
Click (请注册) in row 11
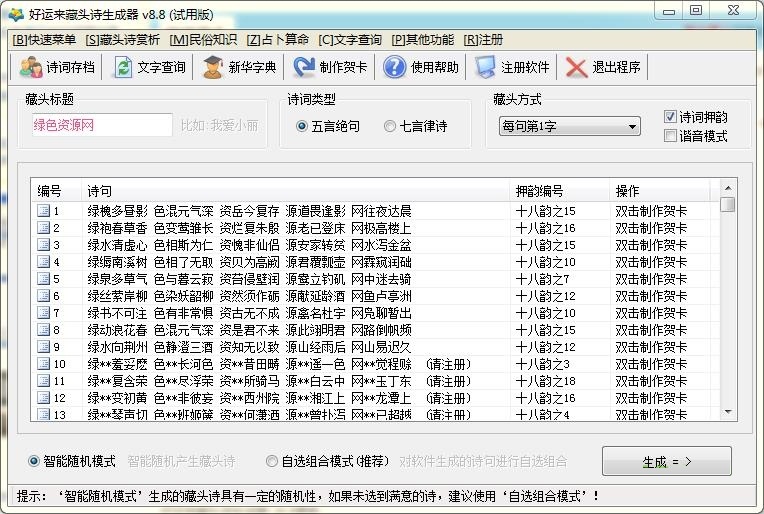(x=448, y=381)
